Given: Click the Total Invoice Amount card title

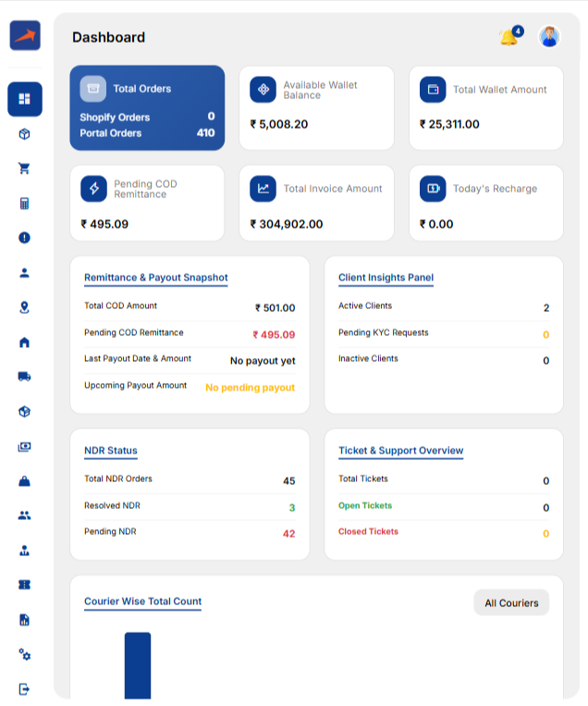Looking at the screenshot, I should tap(333, 189).
